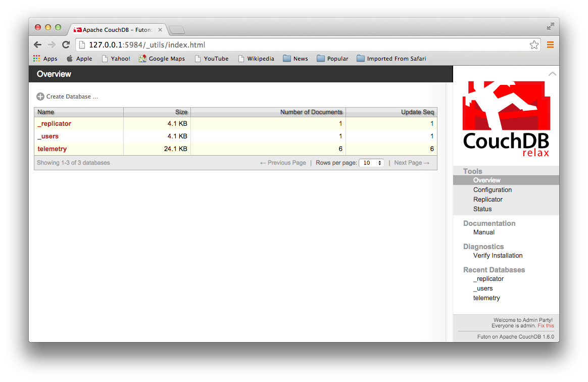Collapse the sidebar with the chevron arrow
This screenshot has height=382, width=588.
coord(552,74)
